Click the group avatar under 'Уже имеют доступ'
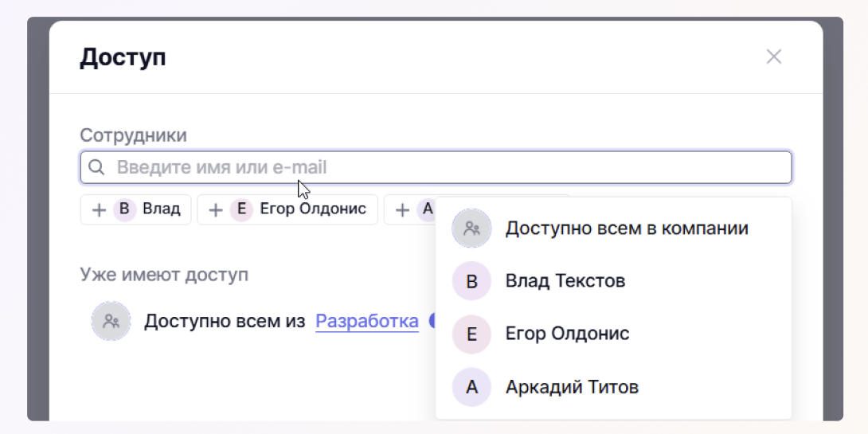Image resolution: width=868 pixels, height=434 pixels. [x=111, y=322]
